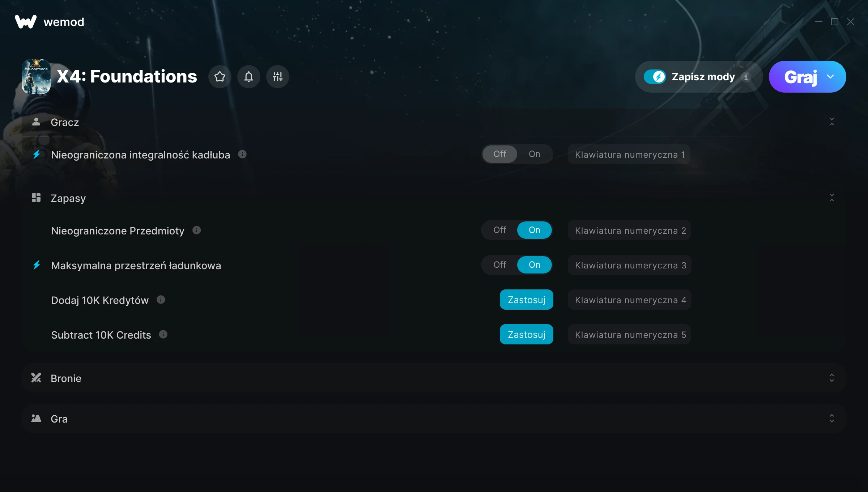Select the Subtract 10K Credits label

tap(101, 335)
